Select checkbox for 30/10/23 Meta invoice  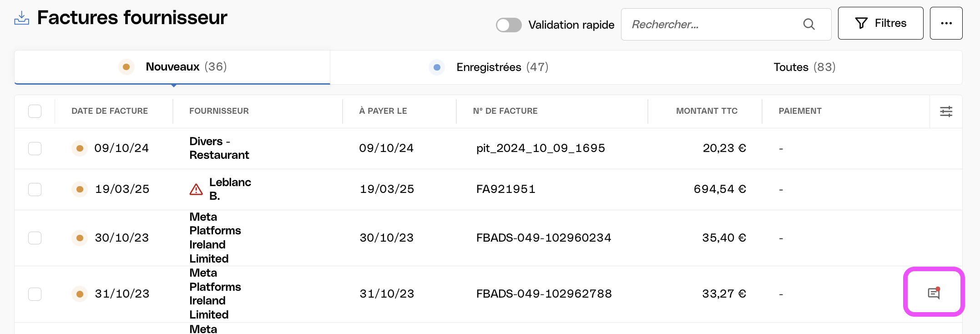[x=35, y=238]
